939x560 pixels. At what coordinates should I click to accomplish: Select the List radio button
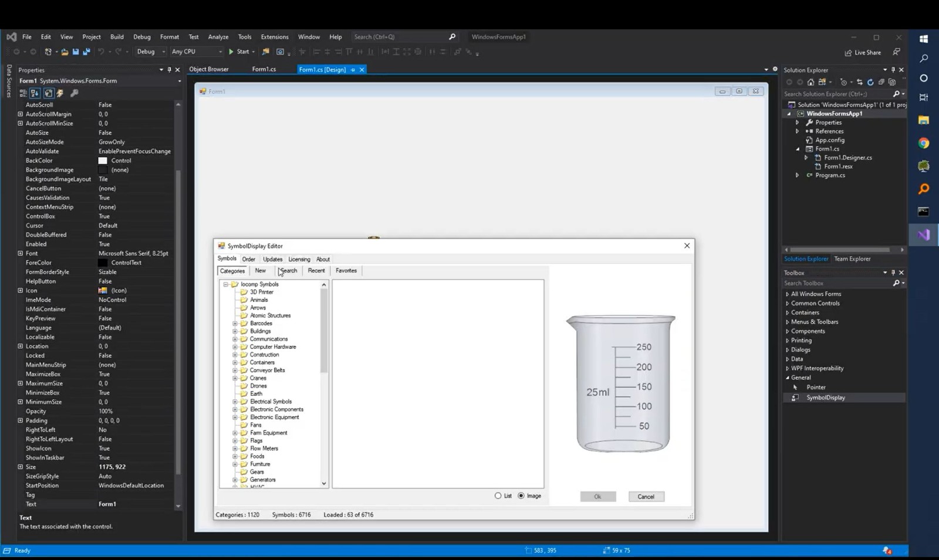coord(498,496)
